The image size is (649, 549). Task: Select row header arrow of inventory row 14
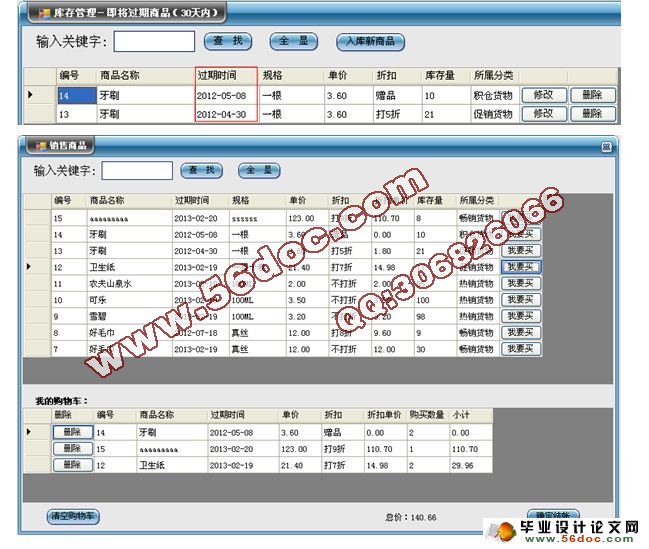click(x=40, y=95)
